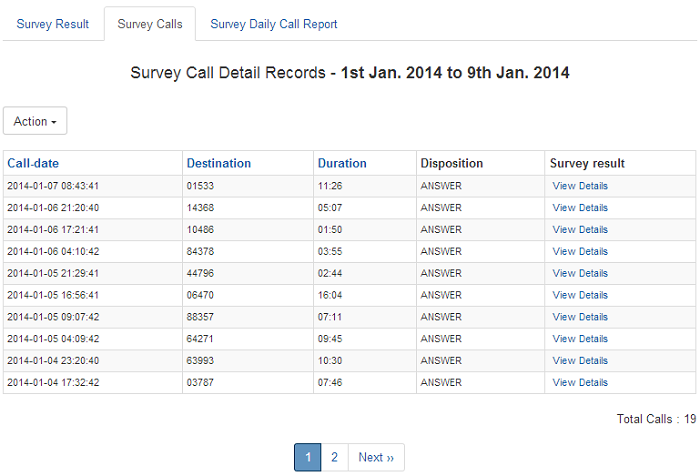The width and height of the screenshot is (700, 476).
Task: Click current page 1 in pagination
Action: click(308, 457)
